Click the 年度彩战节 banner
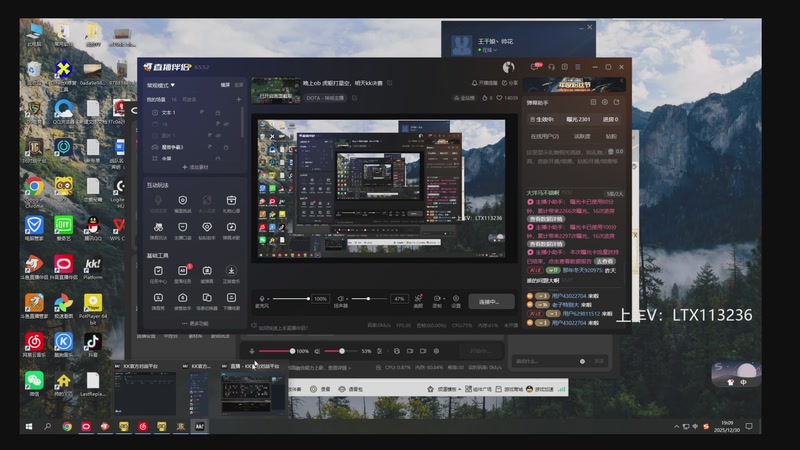 tap(574, 84)
